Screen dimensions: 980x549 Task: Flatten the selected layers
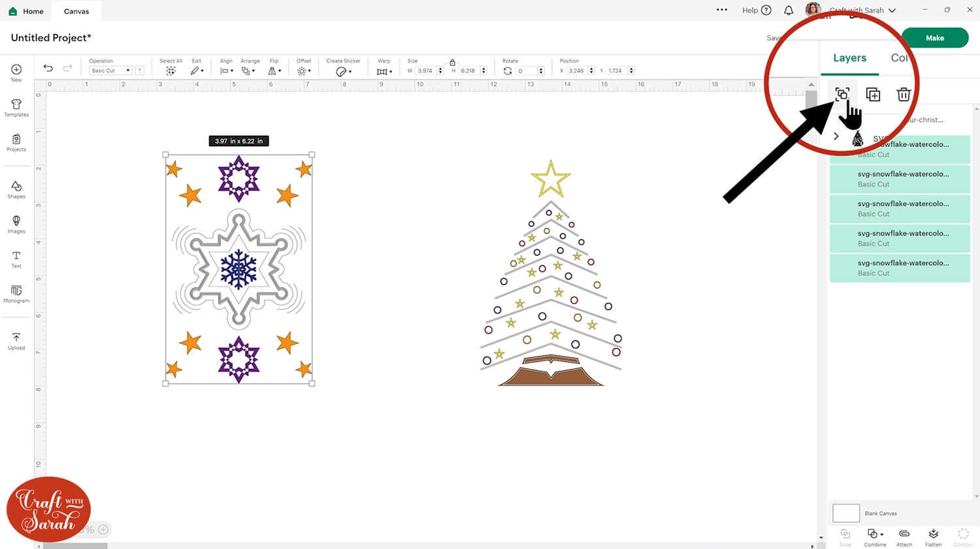coord(933,537)
